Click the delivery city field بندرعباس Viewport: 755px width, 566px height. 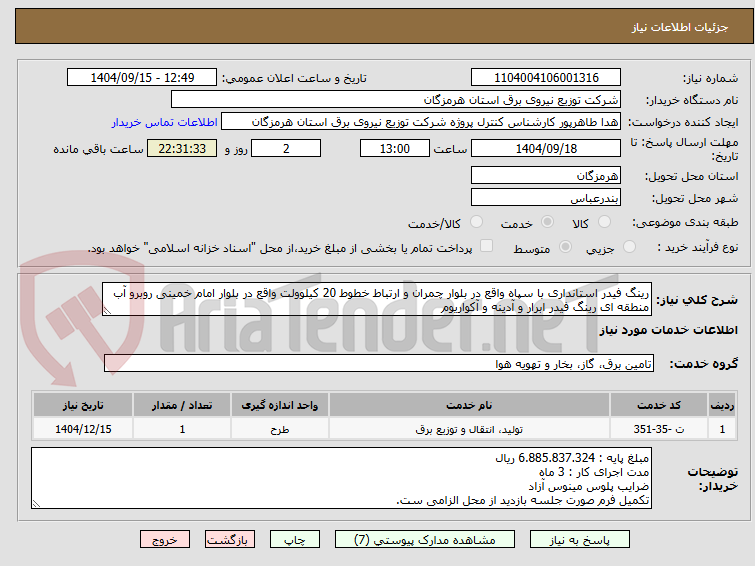(x=546, y=197)
